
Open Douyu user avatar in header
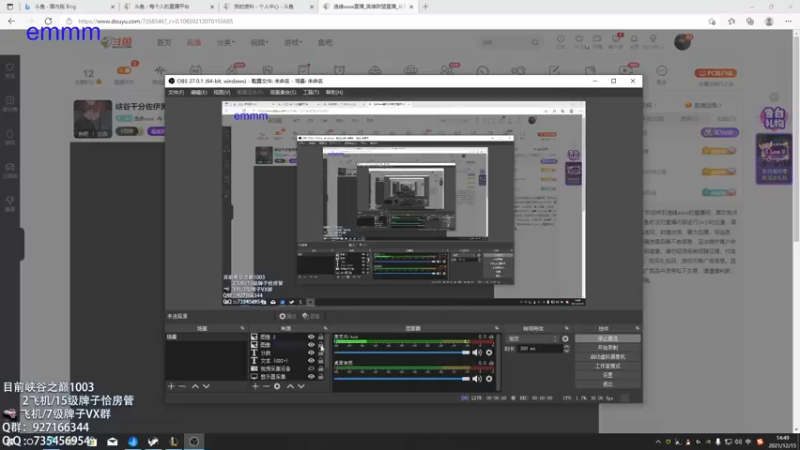point(682,42)
